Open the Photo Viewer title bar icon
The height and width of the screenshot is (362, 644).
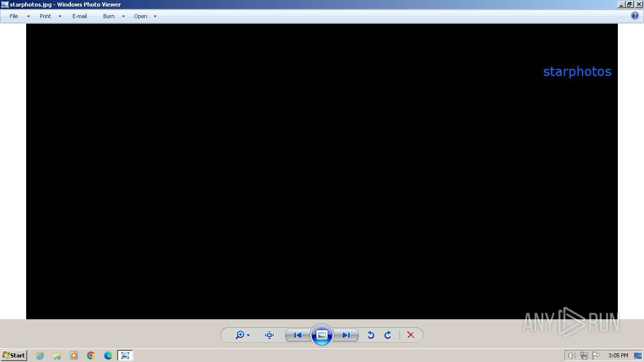click(5, 5)
